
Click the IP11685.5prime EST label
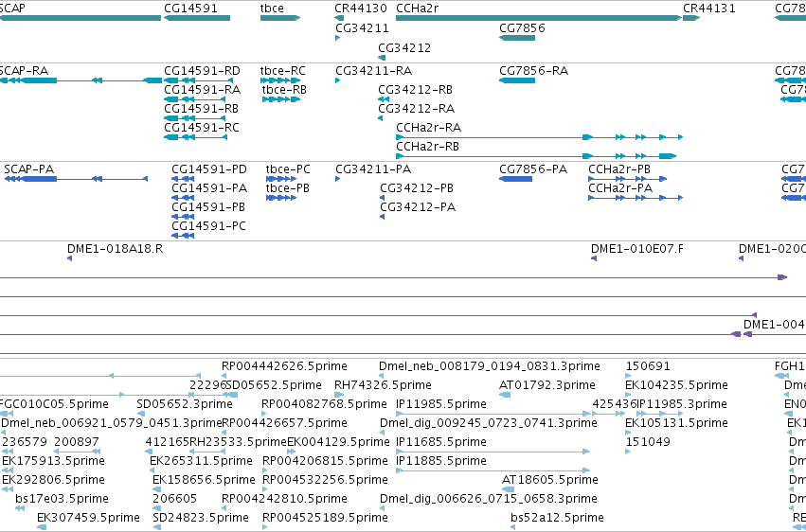[441, 442]
